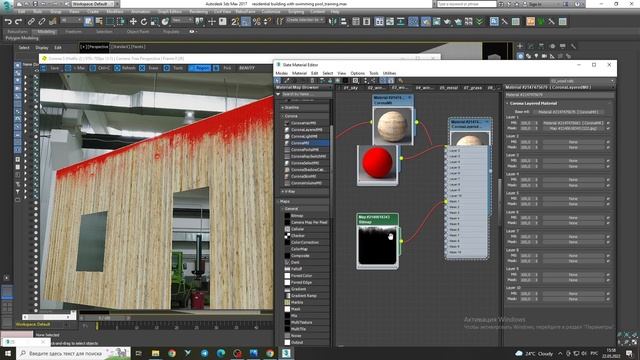This screenshot has width=640, height=360.
Task: Open Material menu in Slate Material Editor
Action: (x=299, y=73)
